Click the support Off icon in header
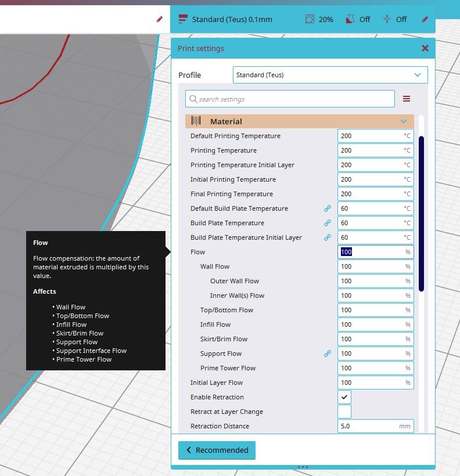 pyautogui.click(x=350, y=19)
